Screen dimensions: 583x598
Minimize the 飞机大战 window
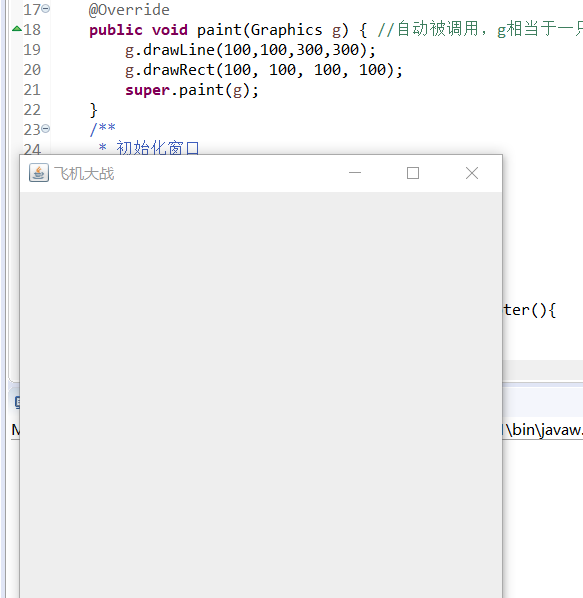(355, 173)
